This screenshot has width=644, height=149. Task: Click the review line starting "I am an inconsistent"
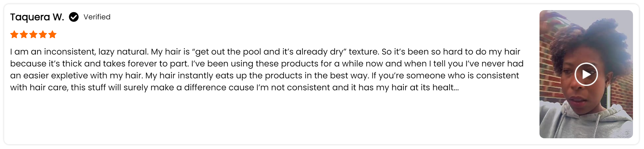click(x=265, y=52)
